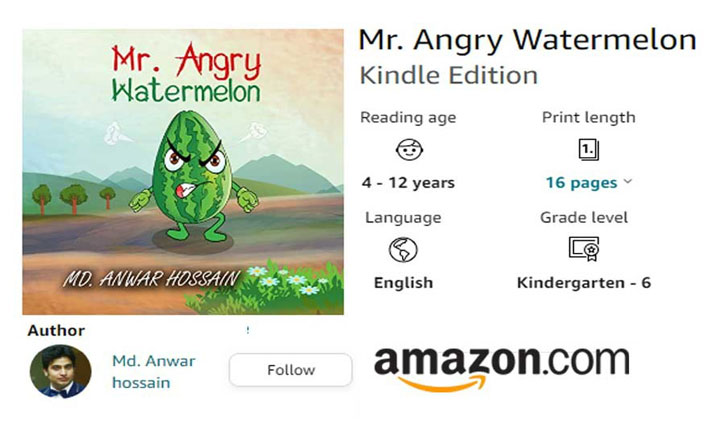Image resolution: width=725 pixels, height=425 pixels.
Task: Click the Mr. Angry Watermelon book cover
Action: click(x=183, y=172)
